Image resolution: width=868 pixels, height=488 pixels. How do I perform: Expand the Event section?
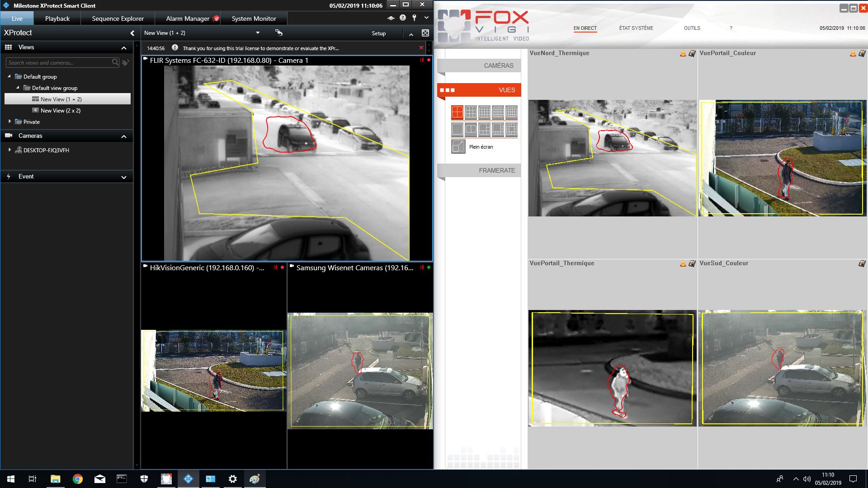click(124, 177)
